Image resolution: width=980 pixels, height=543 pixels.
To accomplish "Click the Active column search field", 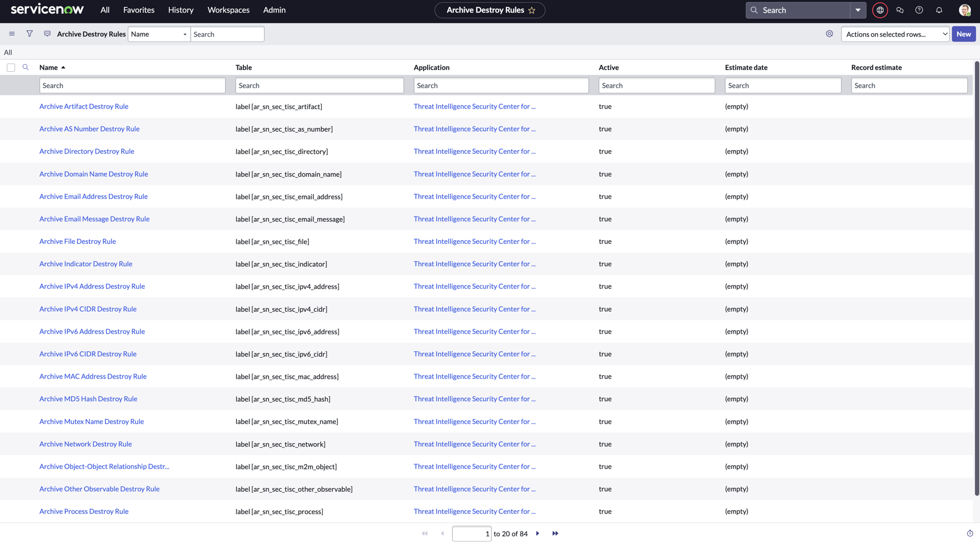I will click(x=657, y=85).
